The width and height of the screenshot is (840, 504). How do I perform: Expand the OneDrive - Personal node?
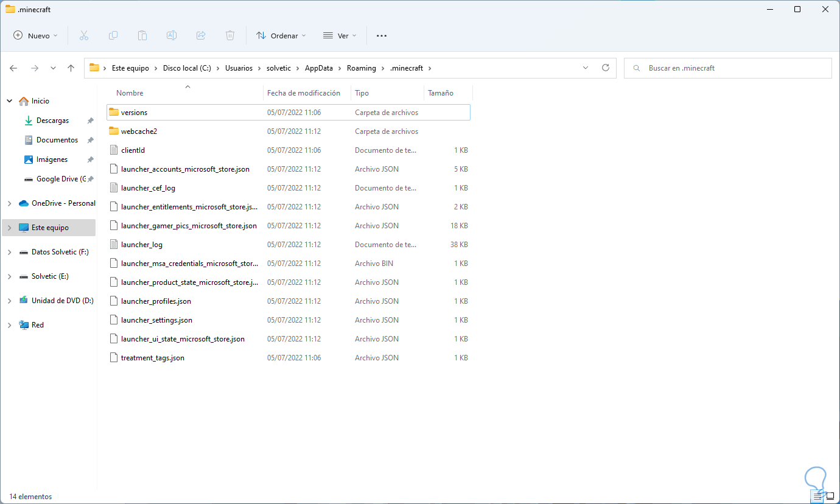point(9,203)
